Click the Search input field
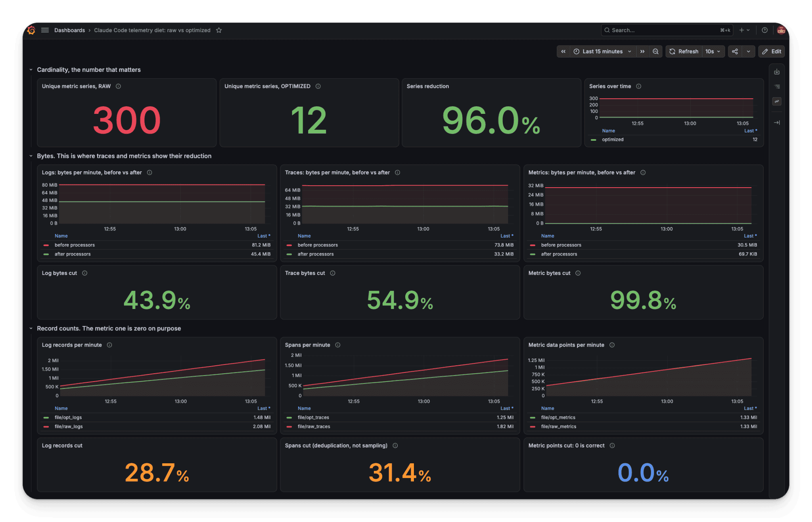This screenshot has height=522, width=812. tap(667, 30)
